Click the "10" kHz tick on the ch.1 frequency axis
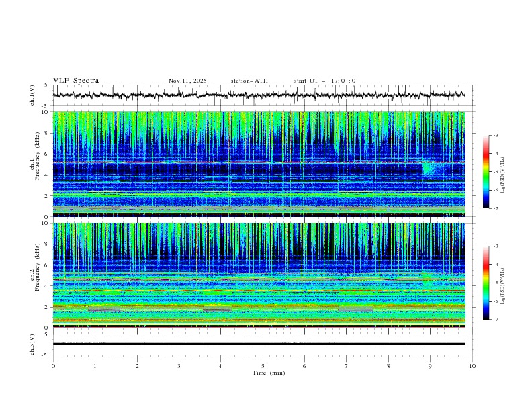This screenshot has width=532, height=411. click(x=46, y=112)
